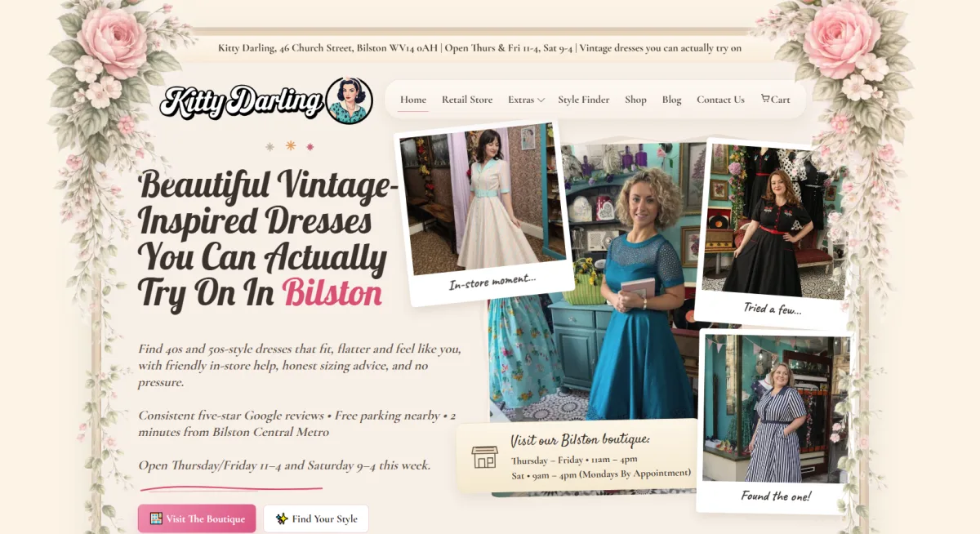980x534 pixels.
Task: Click the Open Thursday/Friday 11–4 sentence
Action: [284, 465]
